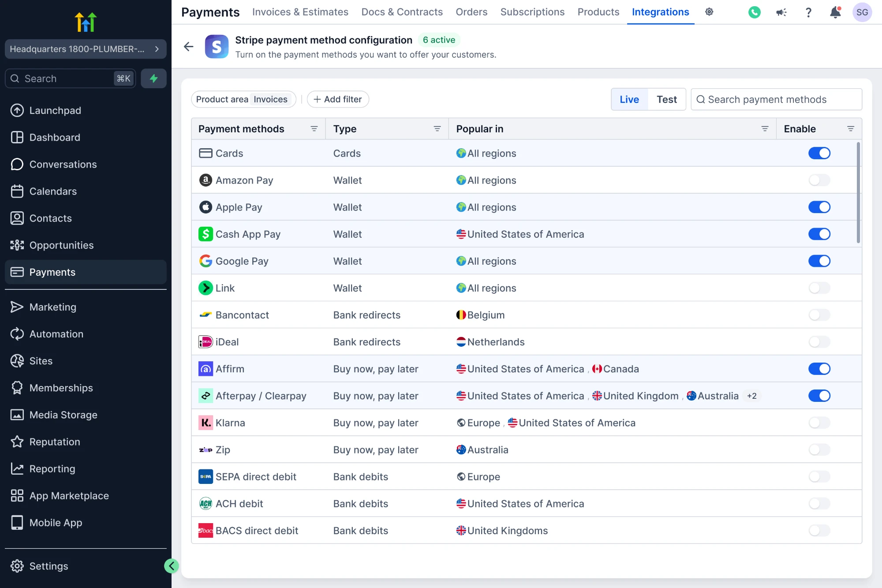Click the Stripe logo icon

[217, 46]
